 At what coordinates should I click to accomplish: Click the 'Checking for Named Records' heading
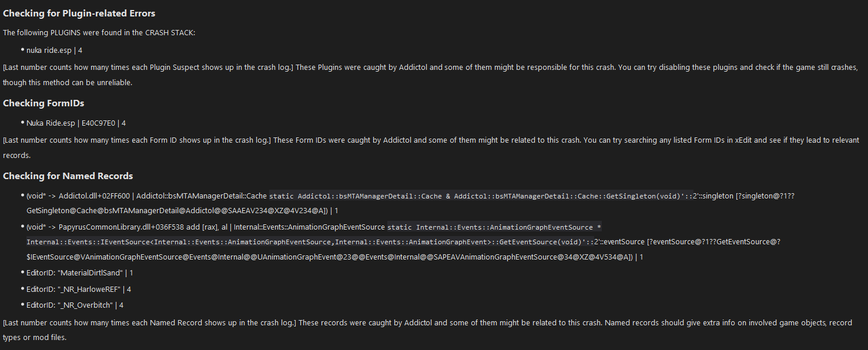[x=68, y=176]
